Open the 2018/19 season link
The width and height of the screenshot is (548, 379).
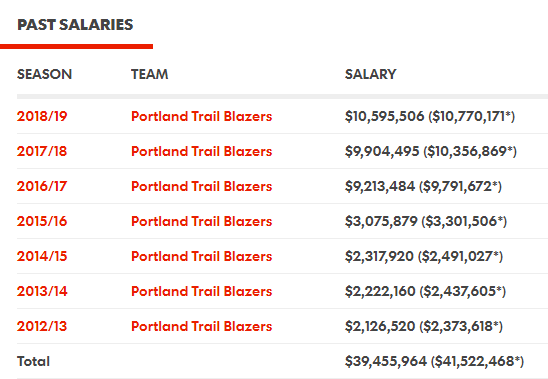pos(42,116)
